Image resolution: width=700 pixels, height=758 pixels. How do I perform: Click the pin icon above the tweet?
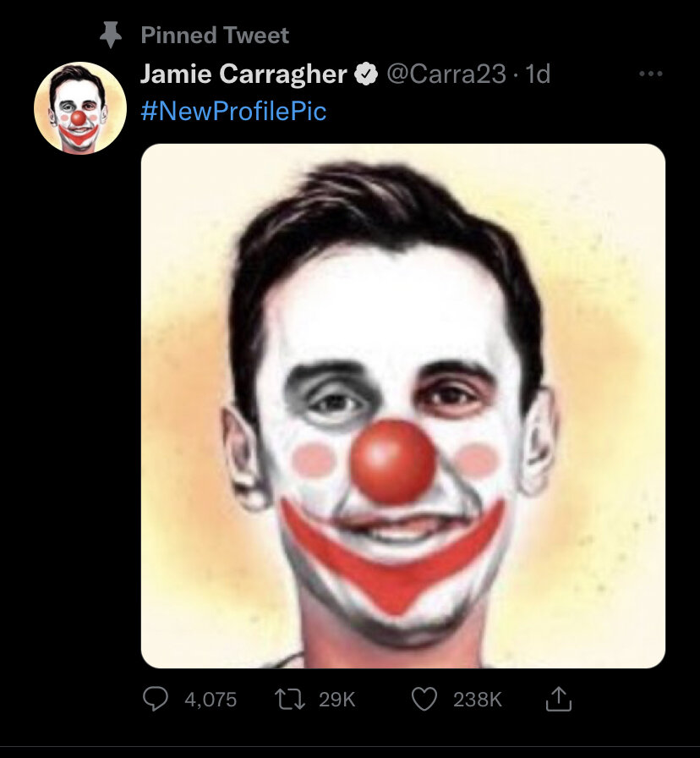(x=110, y=36)
